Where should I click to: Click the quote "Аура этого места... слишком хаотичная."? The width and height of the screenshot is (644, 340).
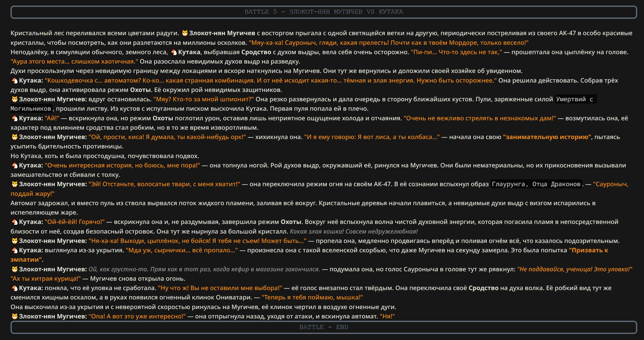click(x=74, y=61)
